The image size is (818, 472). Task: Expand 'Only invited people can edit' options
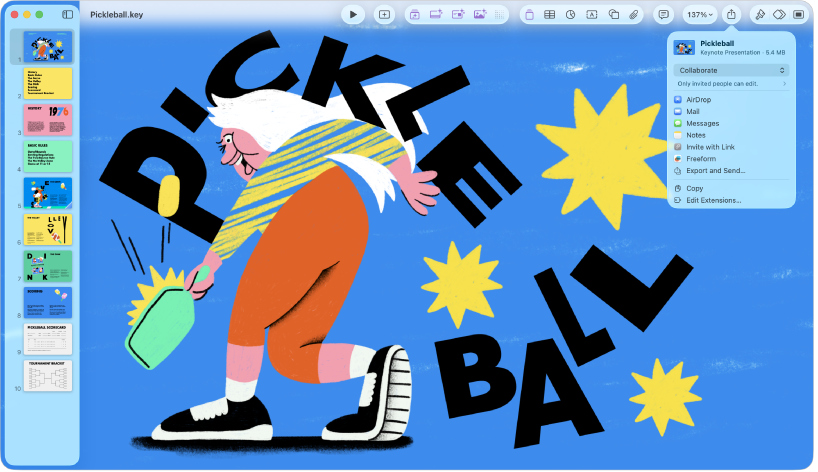(x=731, y=84)
